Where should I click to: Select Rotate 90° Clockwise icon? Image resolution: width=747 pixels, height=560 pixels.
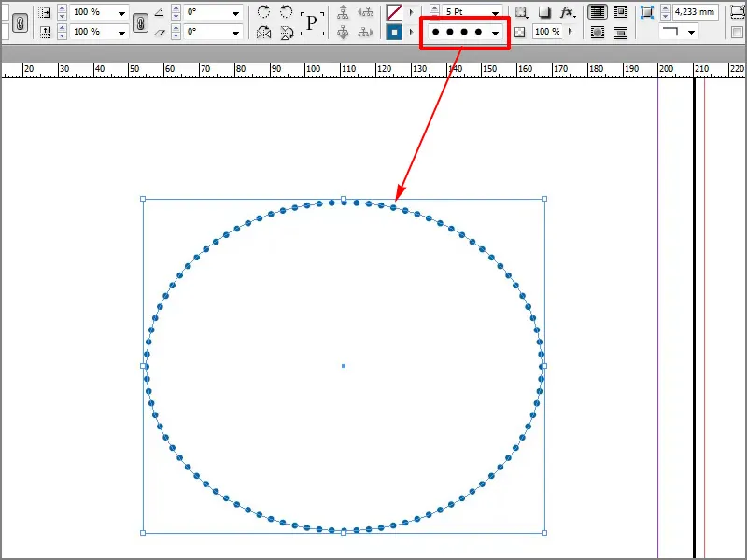click(x=264, y=10)
